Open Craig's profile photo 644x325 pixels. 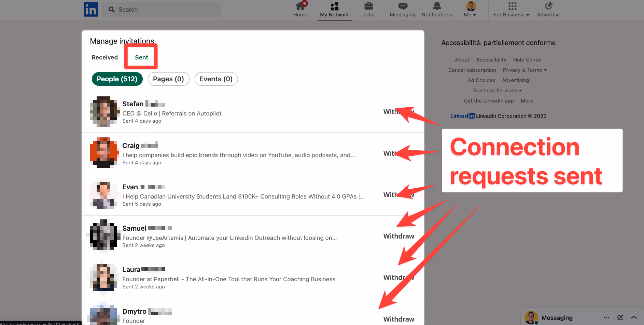point(103,153)
